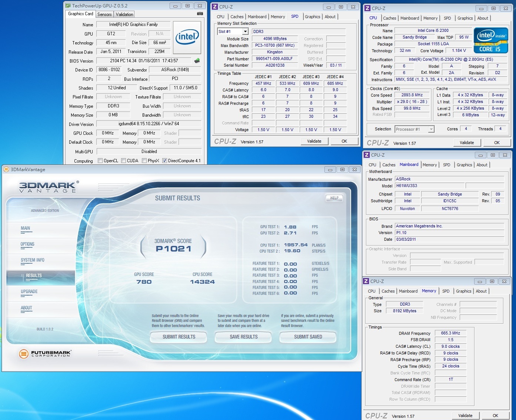Toggle the DirectCompute 4.1 checkbox
The height and width of the screenshot is (420, 516).
click(x=164, y=161)
